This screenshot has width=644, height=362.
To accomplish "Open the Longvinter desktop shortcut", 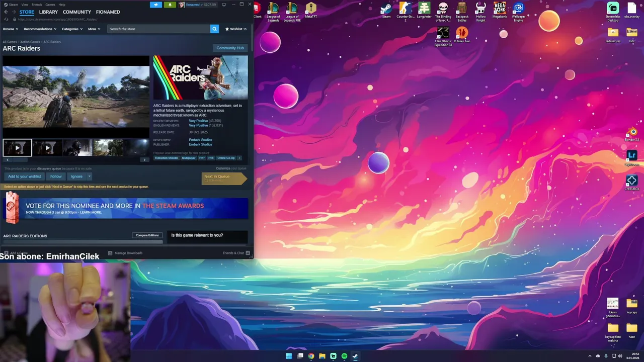I will coord(424,10).
